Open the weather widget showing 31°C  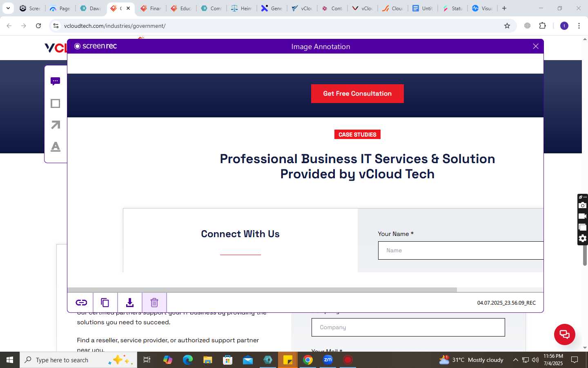tap(471, 360)
